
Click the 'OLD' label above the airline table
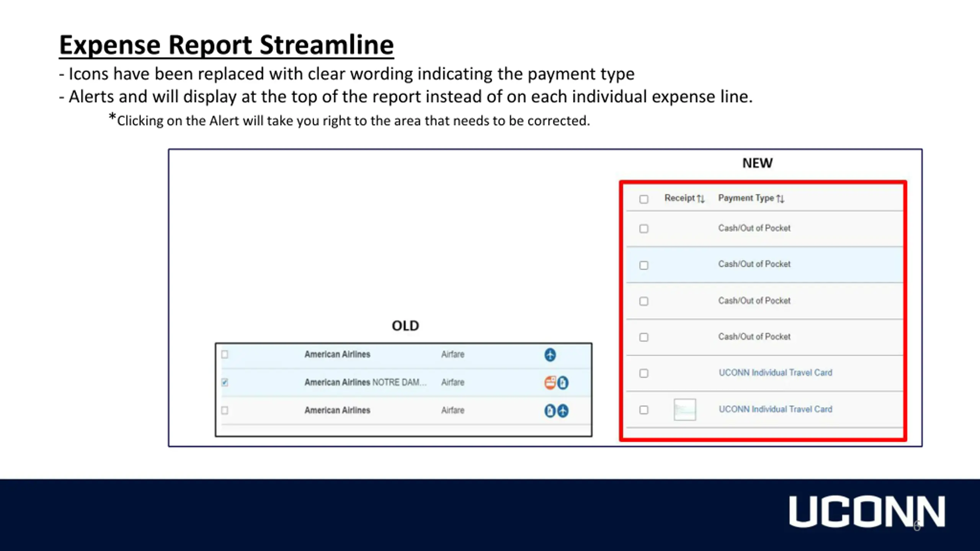pyautogui.click(x=405, y=326)
